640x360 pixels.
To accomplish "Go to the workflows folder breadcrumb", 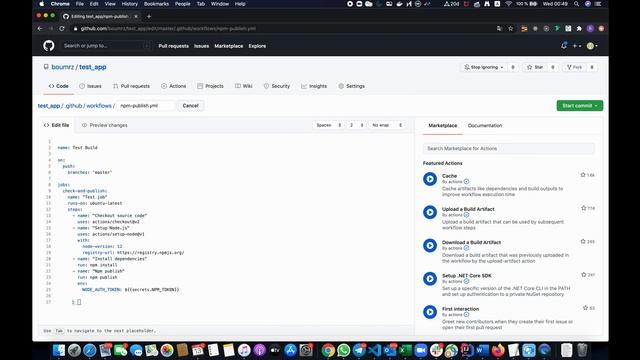I will [99, 106].
